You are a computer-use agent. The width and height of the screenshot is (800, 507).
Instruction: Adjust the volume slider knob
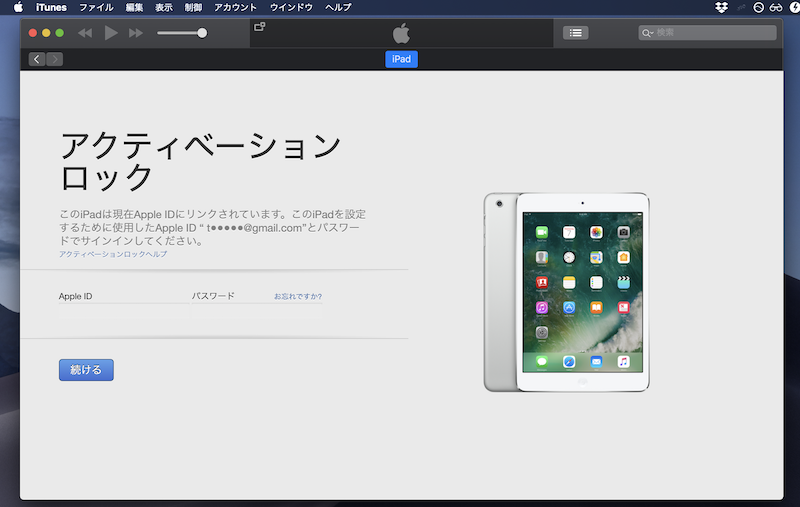[202, 33]
